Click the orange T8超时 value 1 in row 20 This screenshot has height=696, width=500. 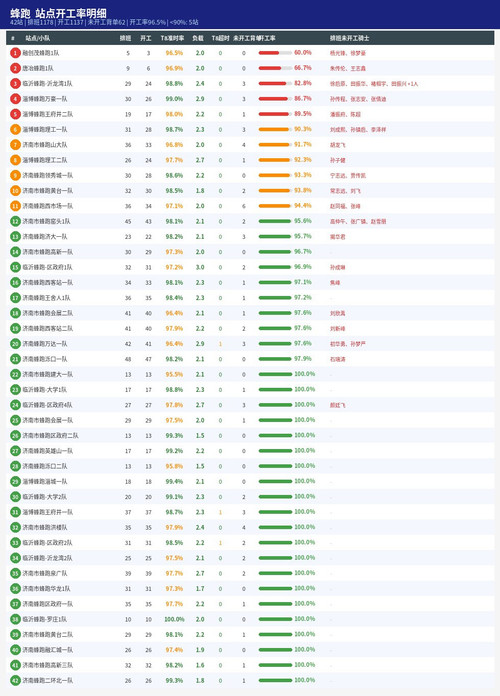pyautogui.click(x=220, y=344)
